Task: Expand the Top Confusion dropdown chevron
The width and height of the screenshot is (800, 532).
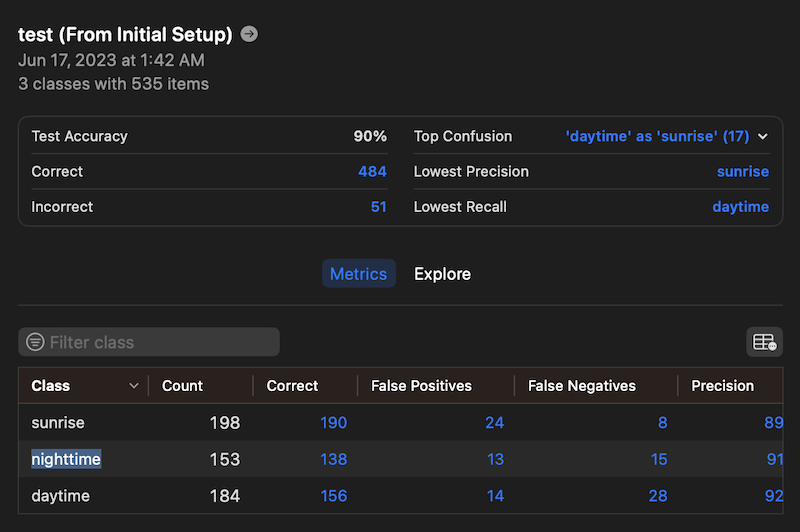Action: [763, 136]
